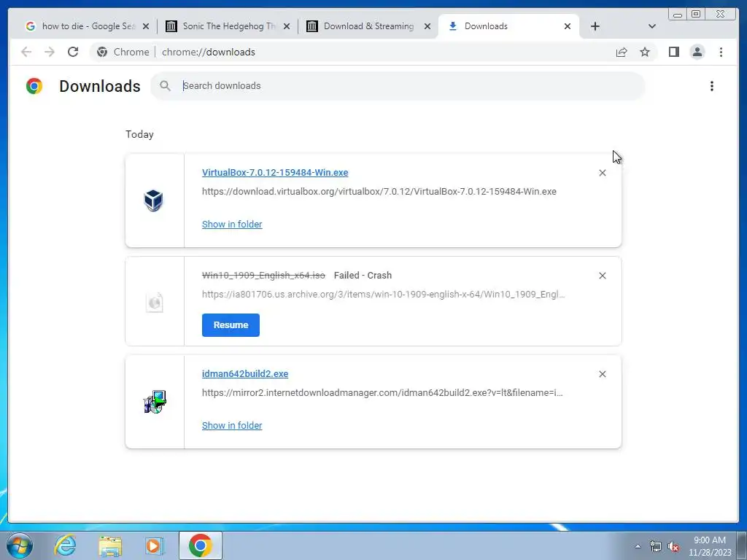747x560 pixels.
Task: Open VirtualBox-7.0.12-159484-Win.exe file link
Action: 275,172
